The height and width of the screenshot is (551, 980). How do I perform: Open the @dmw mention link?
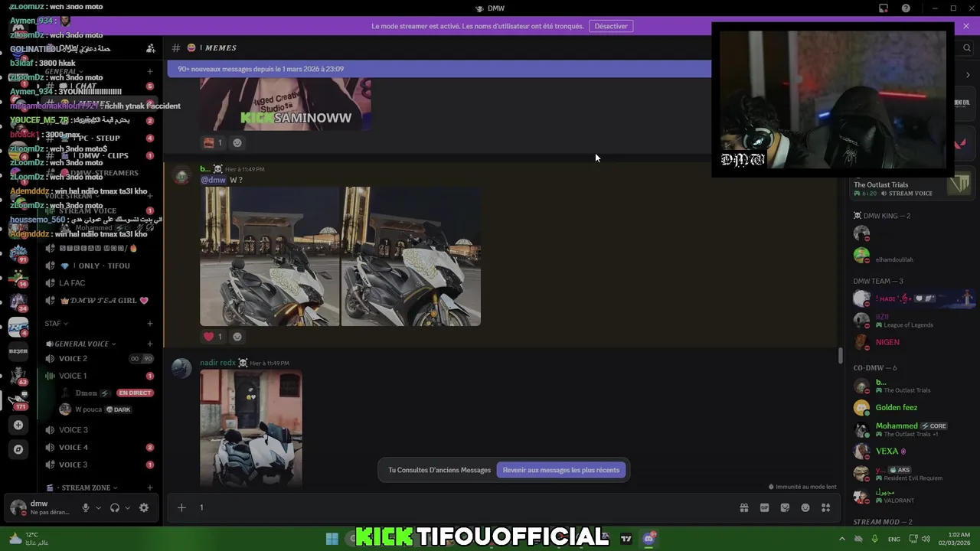coord(213,180)
